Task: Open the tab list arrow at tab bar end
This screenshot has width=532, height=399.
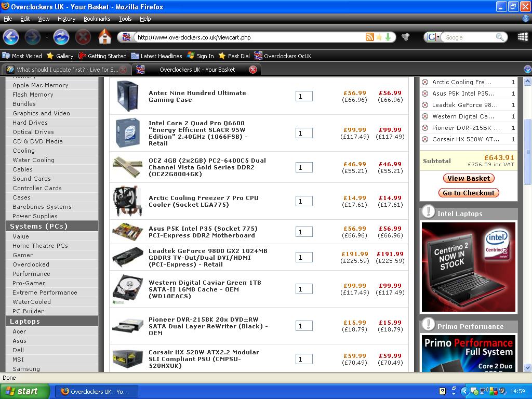Action: (528, 70)
